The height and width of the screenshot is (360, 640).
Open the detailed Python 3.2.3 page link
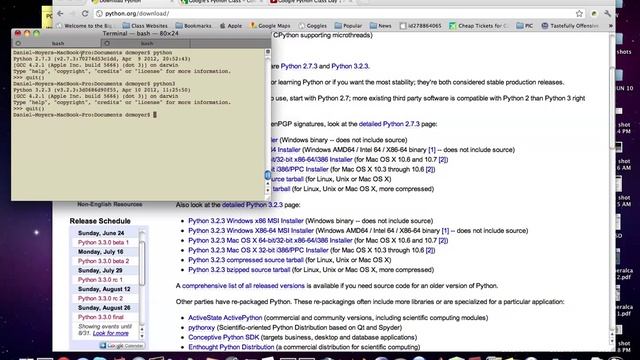pyautogui.click(x=252, y=205)
